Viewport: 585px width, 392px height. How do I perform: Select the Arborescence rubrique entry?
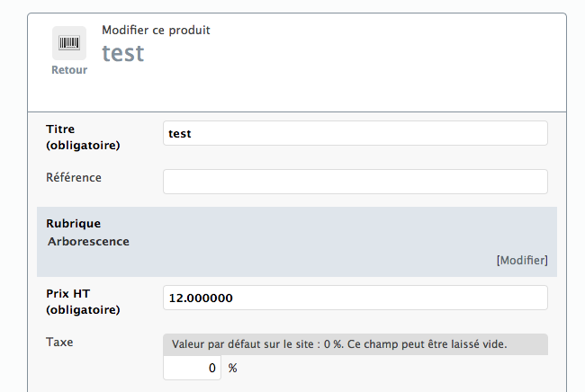(x=88, y=242)
